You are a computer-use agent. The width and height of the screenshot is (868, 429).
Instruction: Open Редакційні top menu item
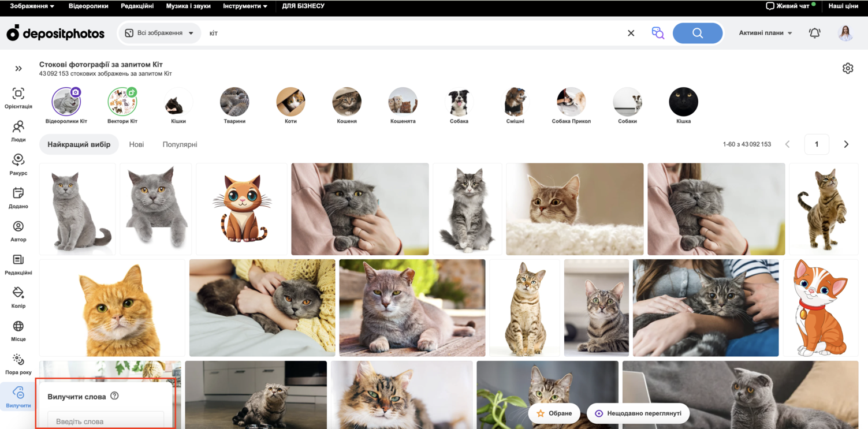click(137, 6)
